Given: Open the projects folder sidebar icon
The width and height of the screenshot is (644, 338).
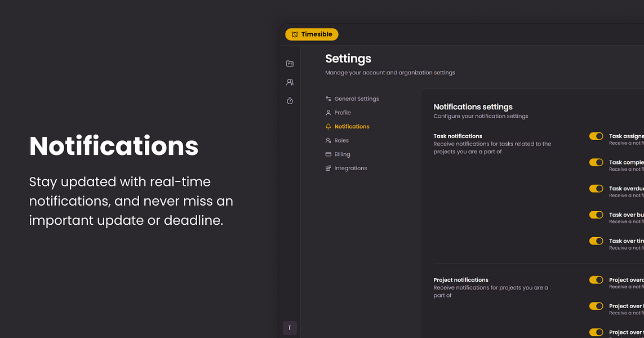Looking at the screenshot, I should [x=290, y=63].
